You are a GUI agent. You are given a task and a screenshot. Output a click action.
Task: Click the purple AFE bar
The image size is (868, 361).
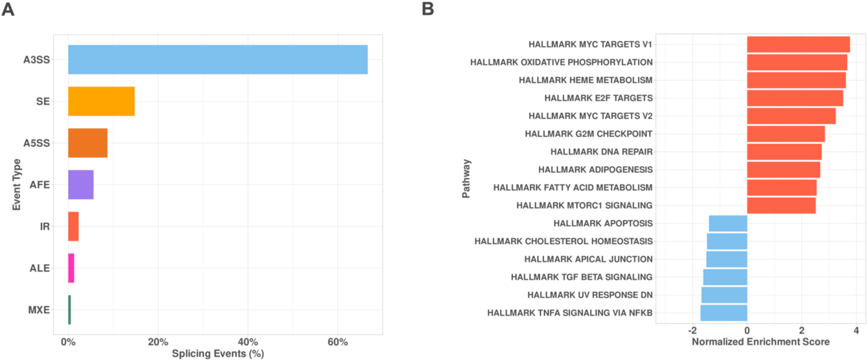[x=81, y=185]
